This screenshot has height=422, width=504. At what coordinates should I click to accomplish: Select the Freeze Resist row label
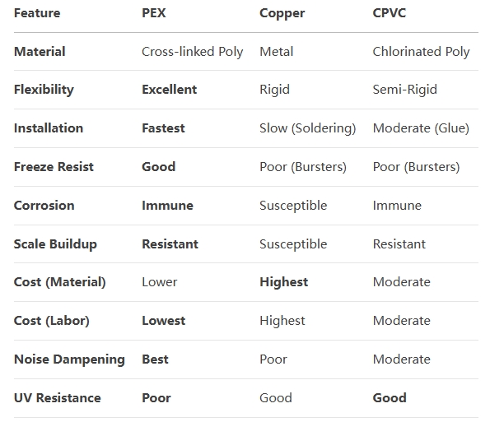coord(54,167)
